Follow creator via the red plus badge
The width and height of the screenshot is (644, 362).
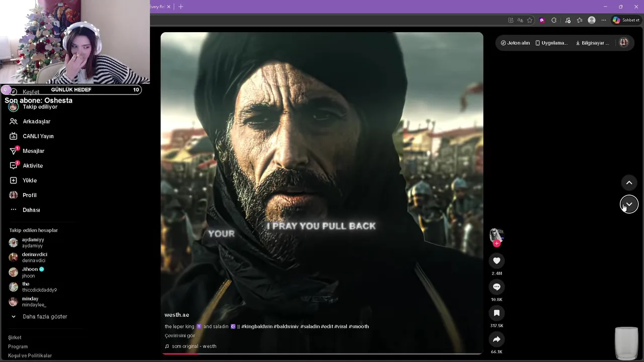497,243
